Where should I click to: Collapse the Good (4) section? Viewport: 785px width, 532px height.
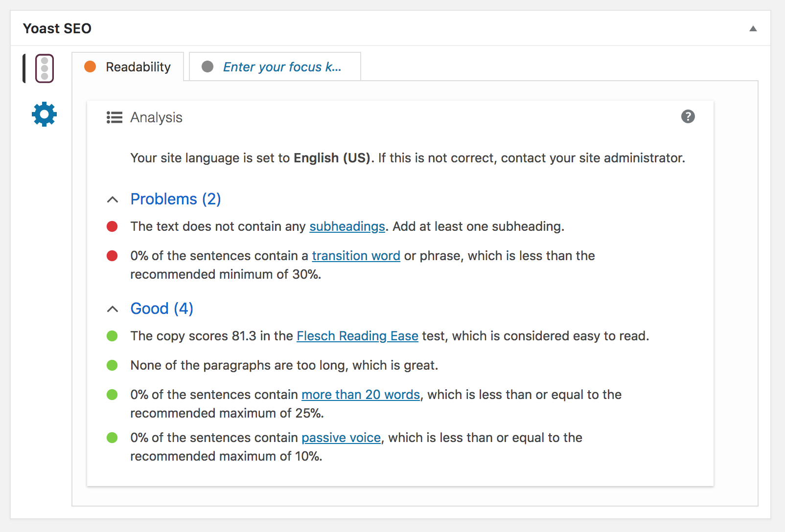(113, 309)
